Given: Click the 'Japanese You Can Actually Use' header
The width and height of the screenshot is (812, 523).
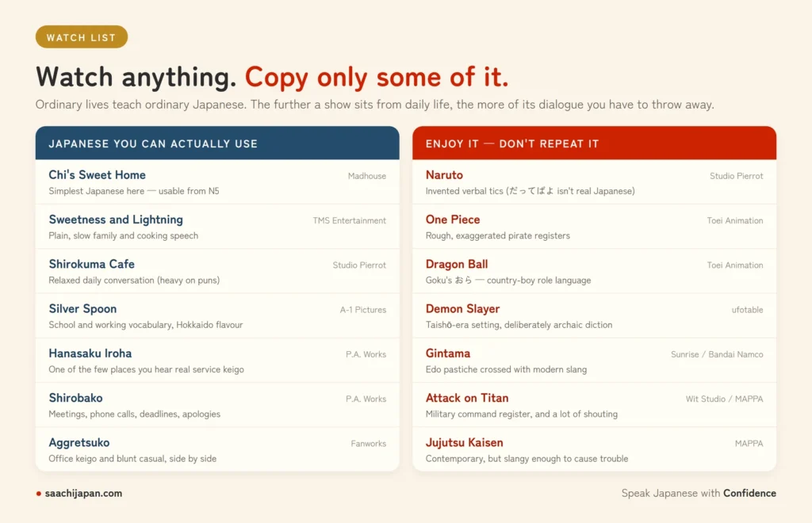Looking at the screenshot, I should click(x=217, y=143).
